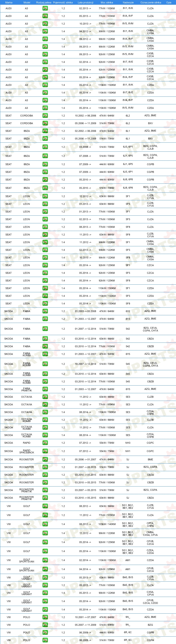Screen dimensions: 176x644
Task: Select the 05.2006 -> 01.2007 production years cell
Action: pyautogui.click(x=85, y=459)
